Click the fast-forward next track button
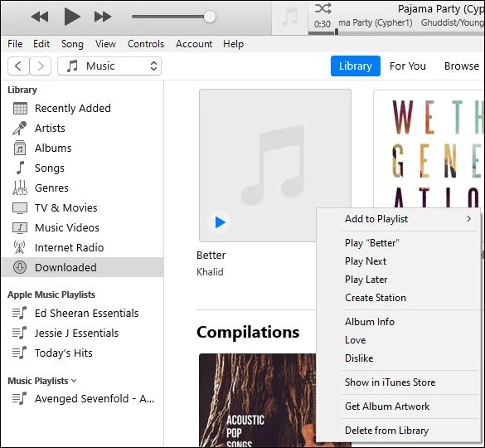This screenshot has height=448, width=485. [x=103, y=17]
